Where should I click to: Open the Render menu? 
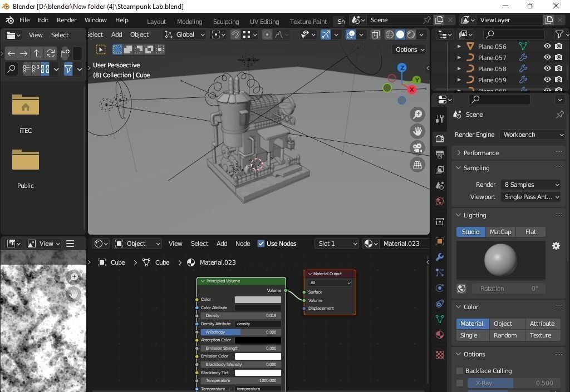coord(66,20)
